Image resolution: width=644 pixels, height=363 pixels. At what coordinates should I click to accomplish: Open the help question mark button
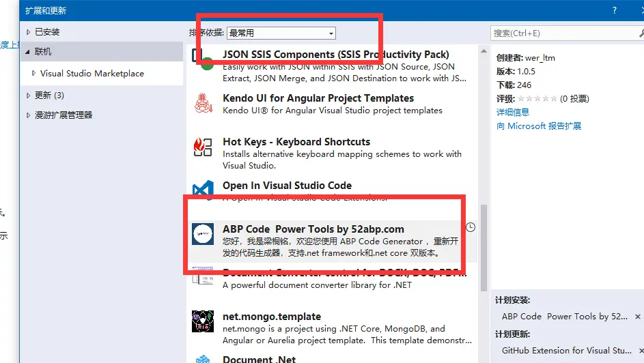(x=615, y=10)
